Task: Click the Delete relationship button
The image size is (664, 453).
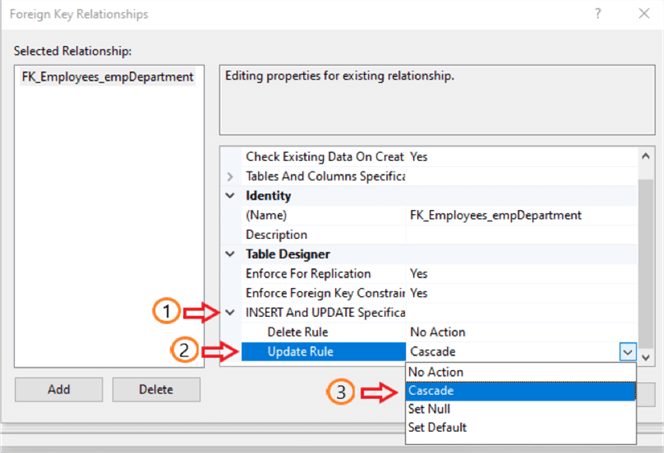Action: point(156,389)
